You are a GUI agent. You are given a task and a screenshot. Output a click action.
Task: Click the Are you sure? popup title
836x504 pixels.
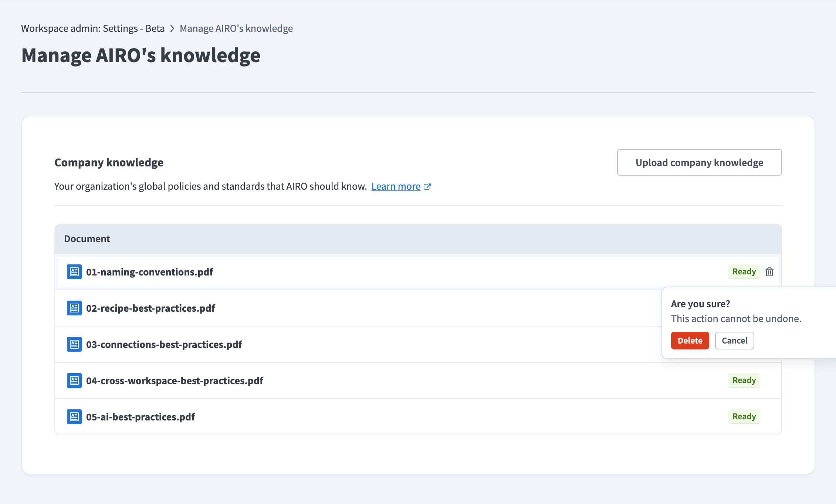point(700,304)
